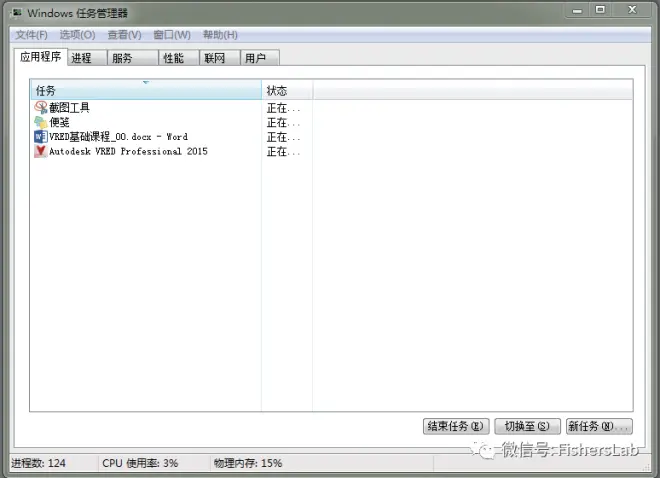Open the 选项(O) menu
Viewport: 660px width, 478px height.
(x=77, y=35)
